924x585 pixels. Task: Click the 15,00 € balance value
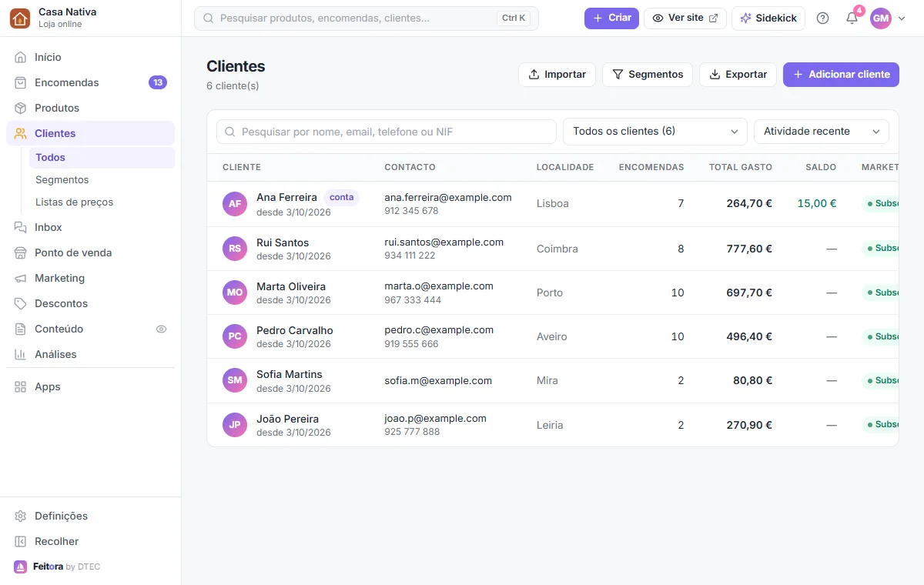(817, 204)
